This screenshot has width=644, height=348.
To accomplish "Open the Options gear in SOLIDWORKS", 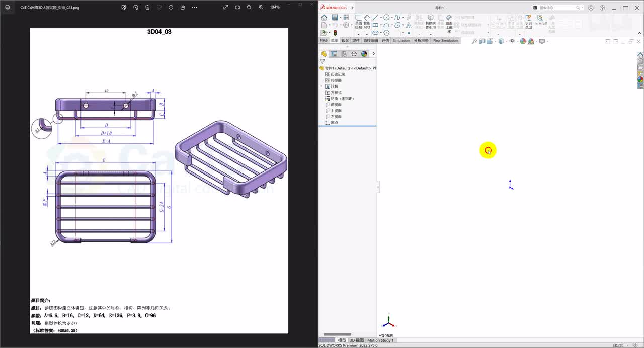I will point(346,25).
